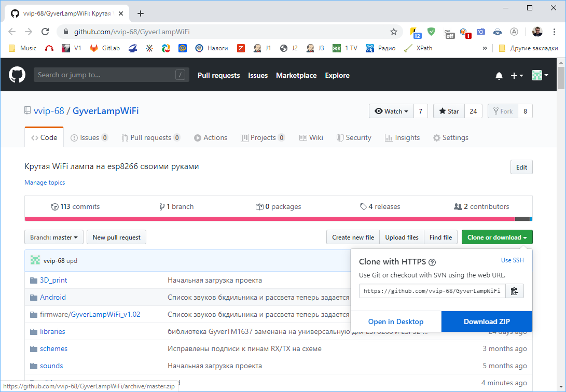
Task: Switch to the Issues tab
Action: (89, 137)
